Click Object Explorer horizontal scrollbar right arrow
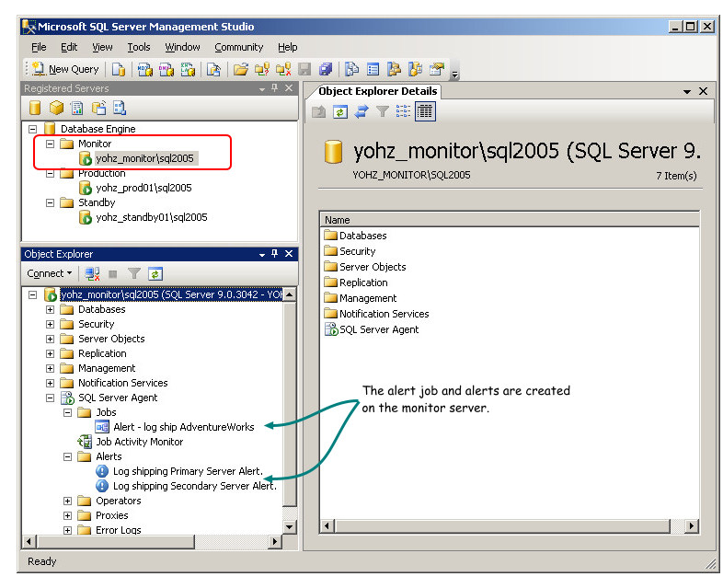 (x=275, y=541)
